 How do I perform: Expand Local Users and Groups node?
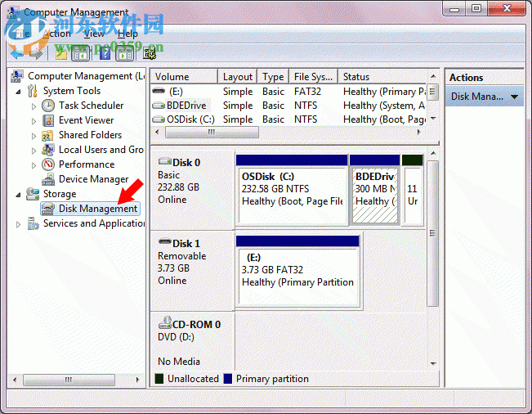(34, 151)
